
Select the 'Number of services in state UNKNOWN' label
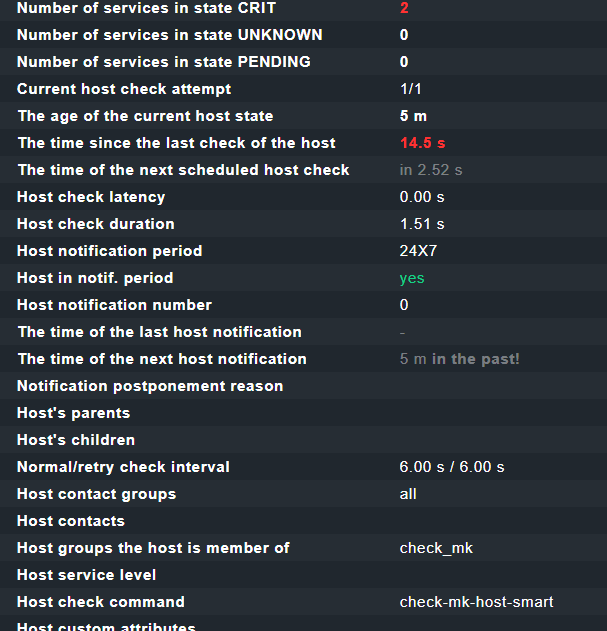pyautogui.click(x=169, y=35)
